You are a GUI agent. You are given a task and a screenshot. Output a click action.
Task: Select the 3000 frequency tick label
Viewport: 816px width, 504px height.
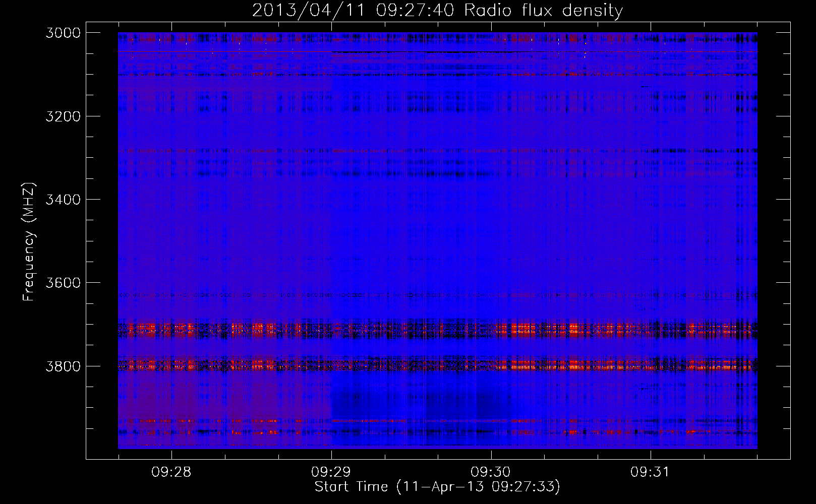click(63, 33)
